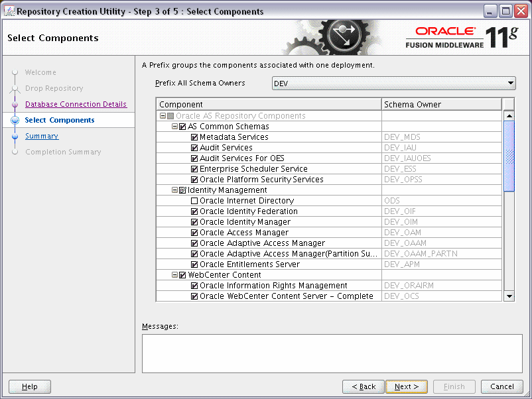Image resolution: width=532 pixels, height=399 pixels.
Task: Uncheck the Metadata Services component
Action: pos(194,137)
